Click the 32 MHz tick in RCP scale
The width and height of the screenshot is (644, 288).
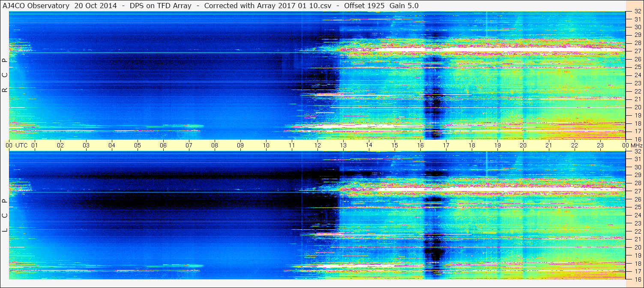[637, 12]
